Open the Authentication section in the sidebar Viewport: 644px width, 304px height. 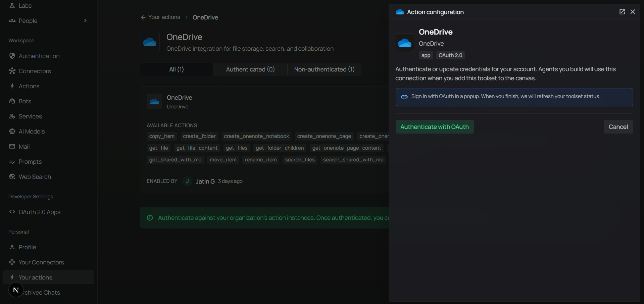coord(39,56)
